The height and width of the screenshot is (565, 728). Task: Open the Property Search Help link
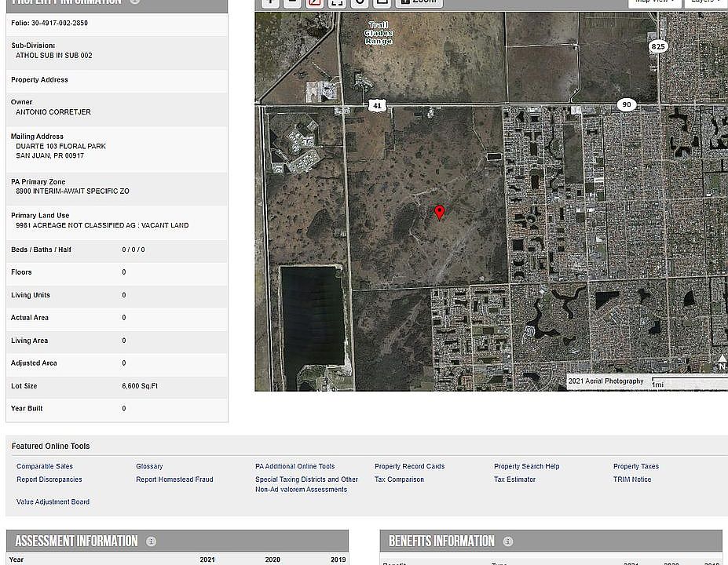[x=526, y=466]
